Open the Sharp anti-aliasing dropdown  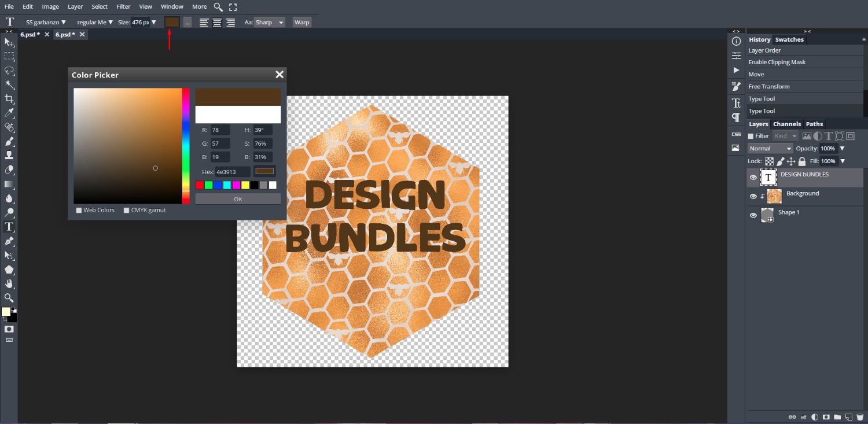click(270, 23)
